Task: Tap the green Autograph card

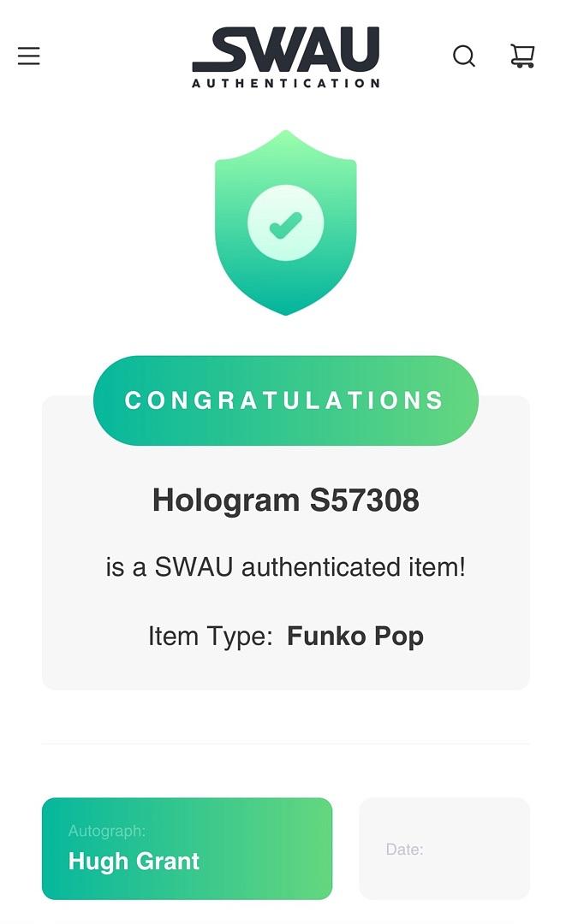Action: 187,849
